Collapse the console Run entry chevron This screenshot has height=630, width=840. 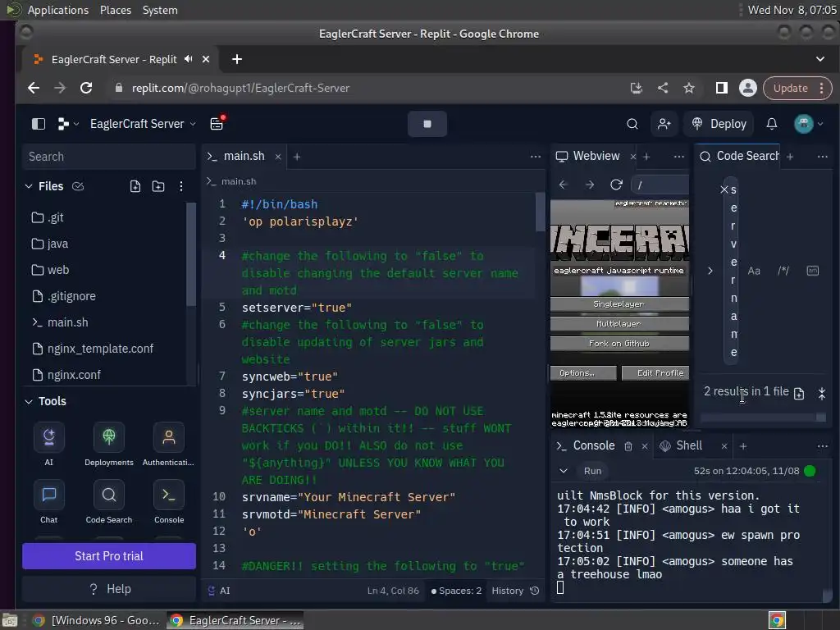click(x=563, y=471)
